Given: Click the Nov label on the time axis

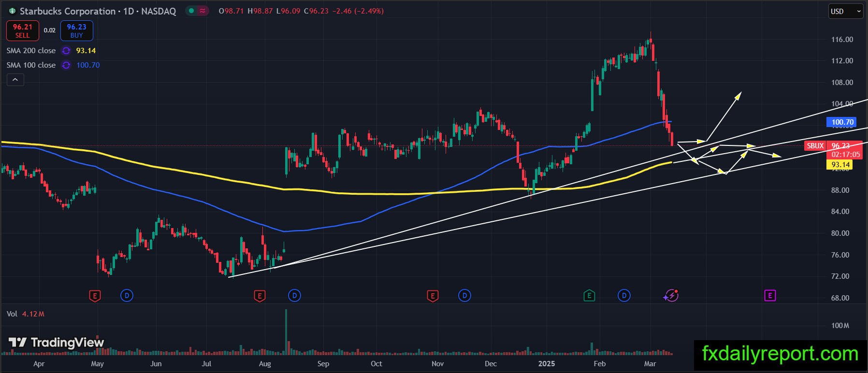Looking at the screenshot, I should pos(437,364).
